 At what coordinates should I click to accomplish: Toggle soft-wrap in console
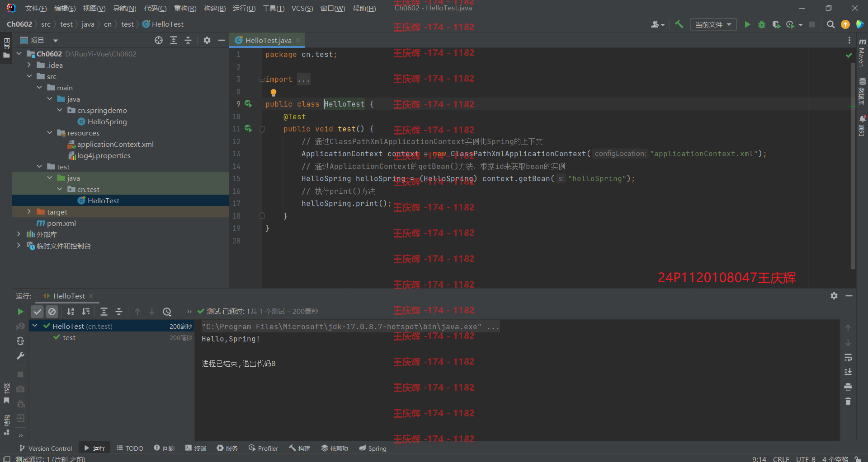point(848,357)
